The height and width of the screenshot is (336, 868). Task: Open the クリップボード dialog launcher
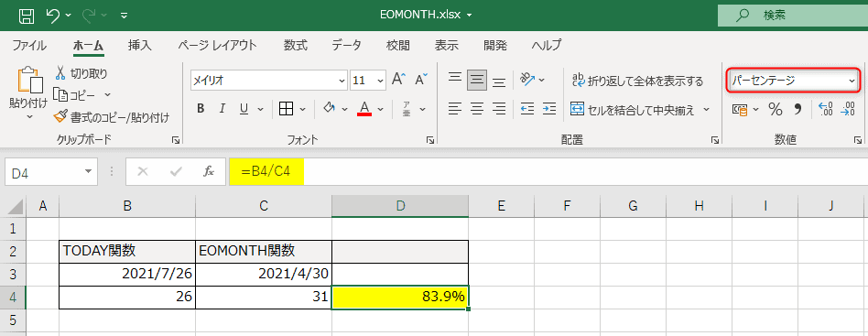pyautogui.click(x=176, y=141)
